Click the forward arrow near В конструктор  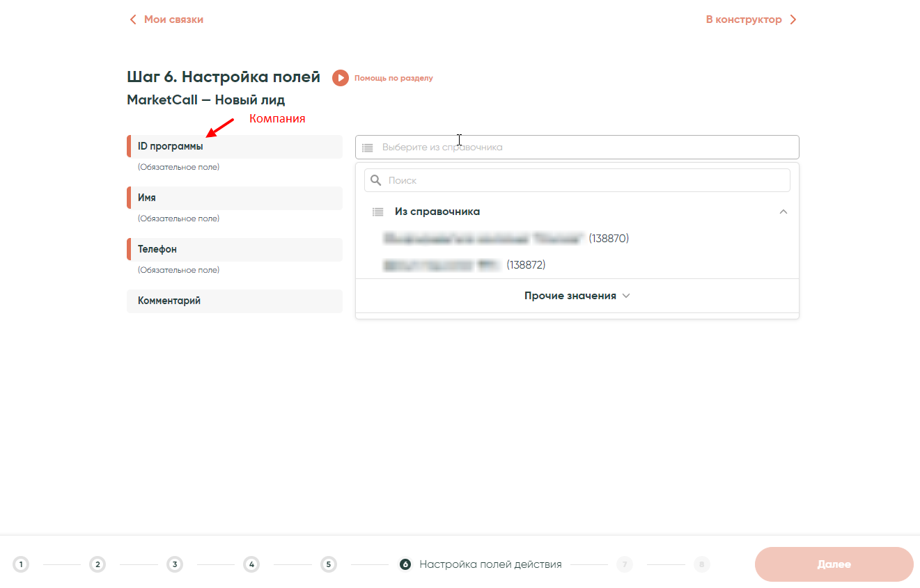click(x=793, y=19)
